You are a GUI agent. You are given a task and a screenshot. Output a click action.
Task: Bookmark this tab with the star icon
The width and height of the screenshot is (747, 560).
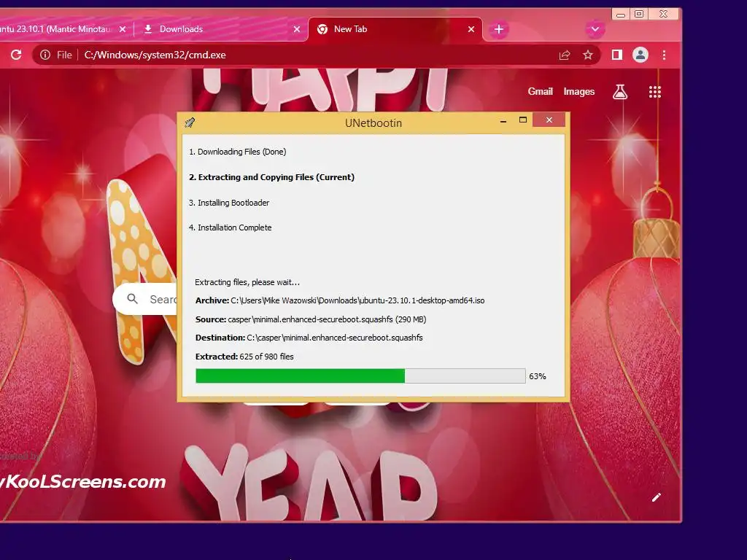(588, 55)
